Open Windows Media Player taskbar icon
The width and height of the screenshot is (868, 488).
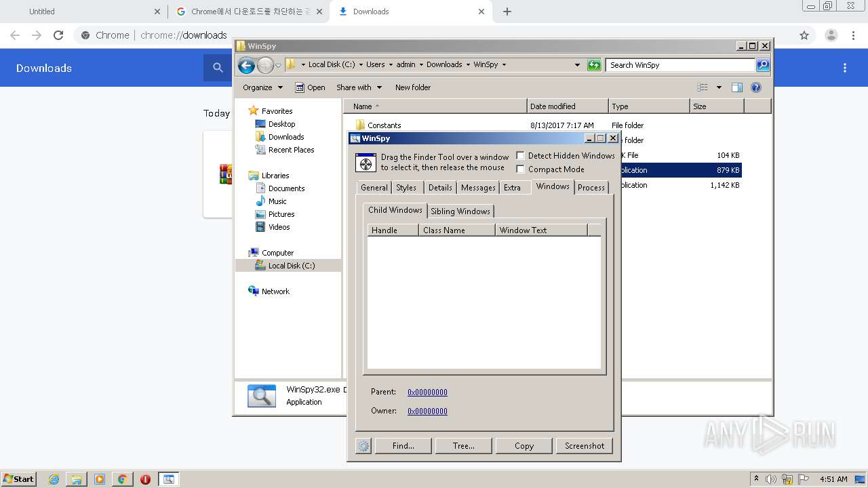tap(100, 479)
